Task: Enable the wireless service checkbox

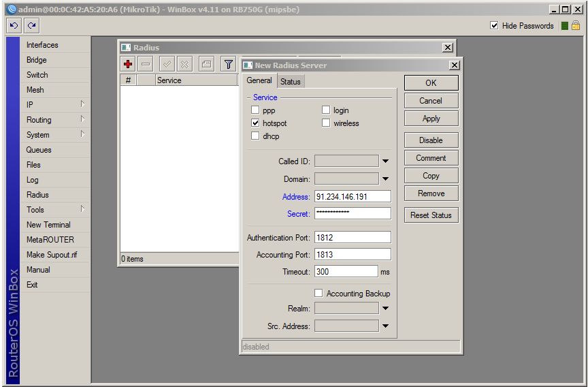Action: (x=326, y=123)
